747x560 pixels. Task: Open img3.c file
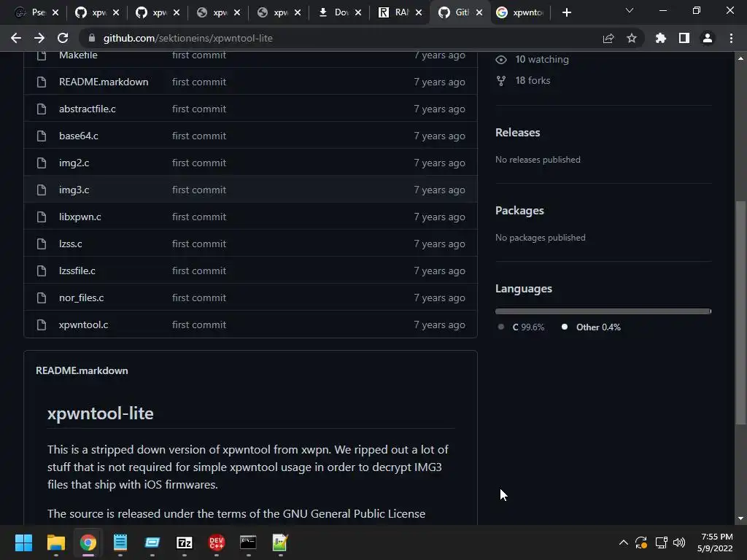74,190
